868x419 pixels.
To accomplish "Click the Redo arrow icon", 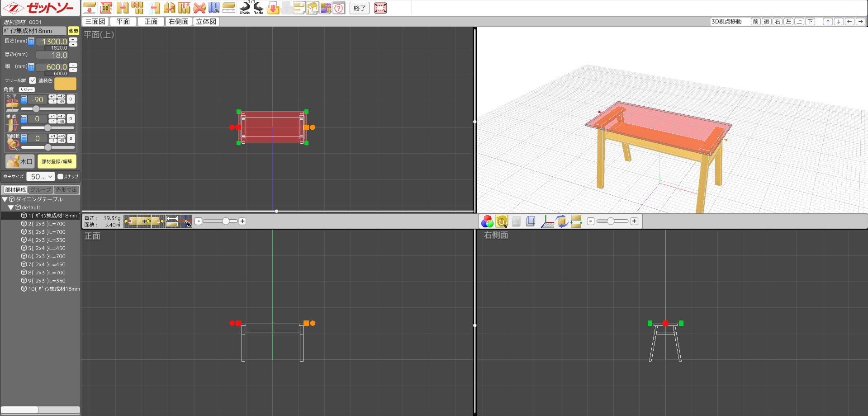I will point(258,7).
